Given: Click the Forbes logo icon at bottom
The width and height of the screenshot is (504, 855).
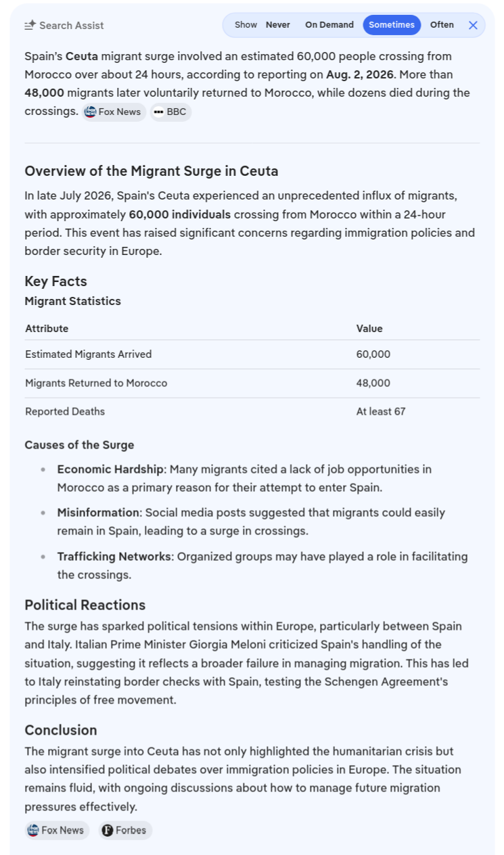Looking at the screenshot, I should tap(108, 830).
